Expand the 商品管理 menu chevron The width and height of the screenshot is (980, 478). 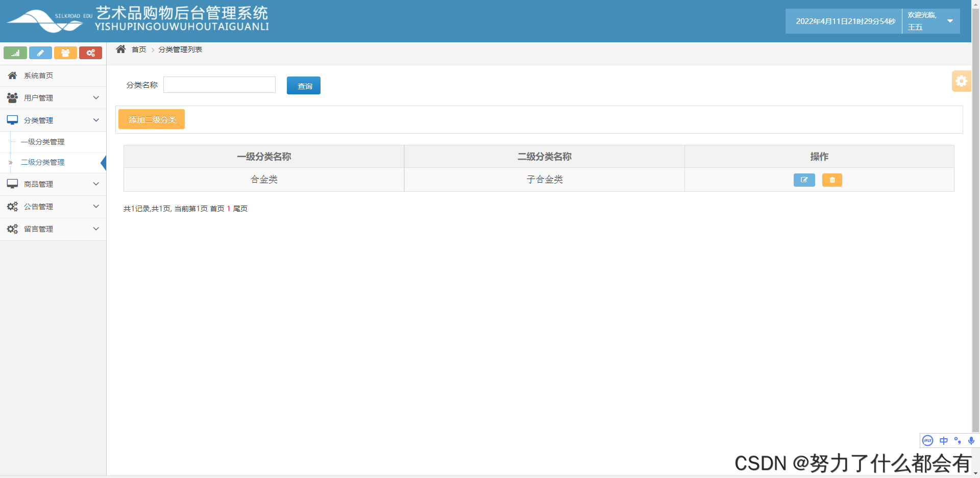[x=96, y=184]
